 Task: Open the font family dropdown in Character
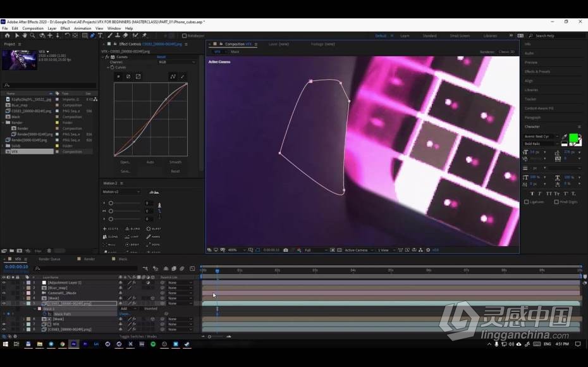541,136
